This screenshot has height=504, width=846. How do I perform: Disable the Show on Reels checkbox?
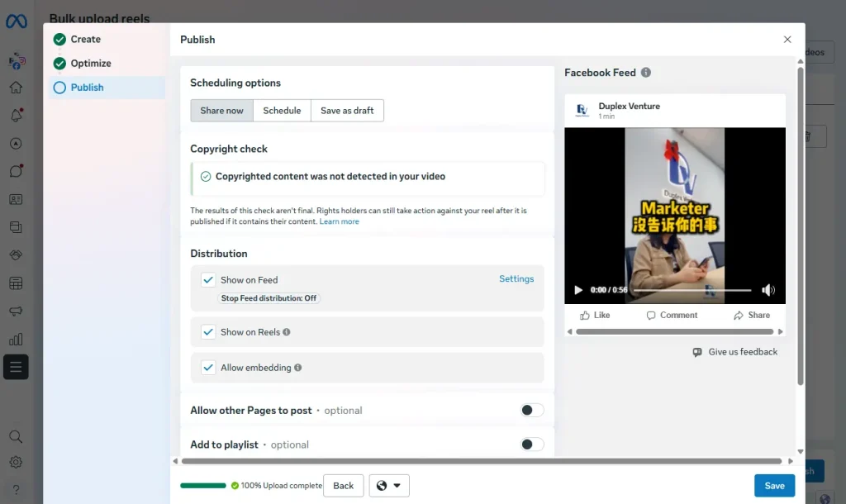tap(208, 331)
